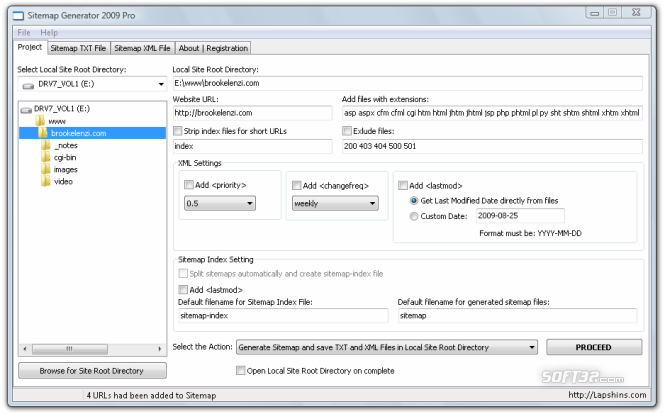This screenshot has width=665, height=414.
Task: Open the priority value 0.5 dropdown
Action: [x=220, y=203]
